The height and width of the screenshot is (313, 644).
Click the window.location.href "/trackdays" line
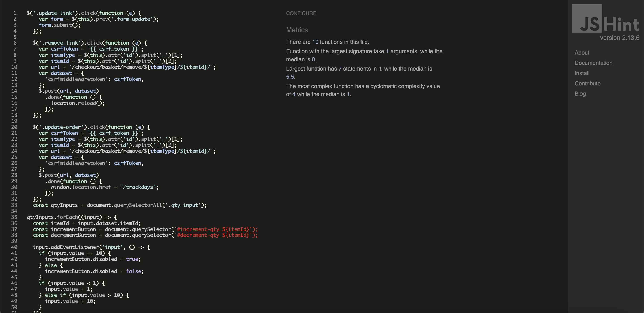coord(104,187)
